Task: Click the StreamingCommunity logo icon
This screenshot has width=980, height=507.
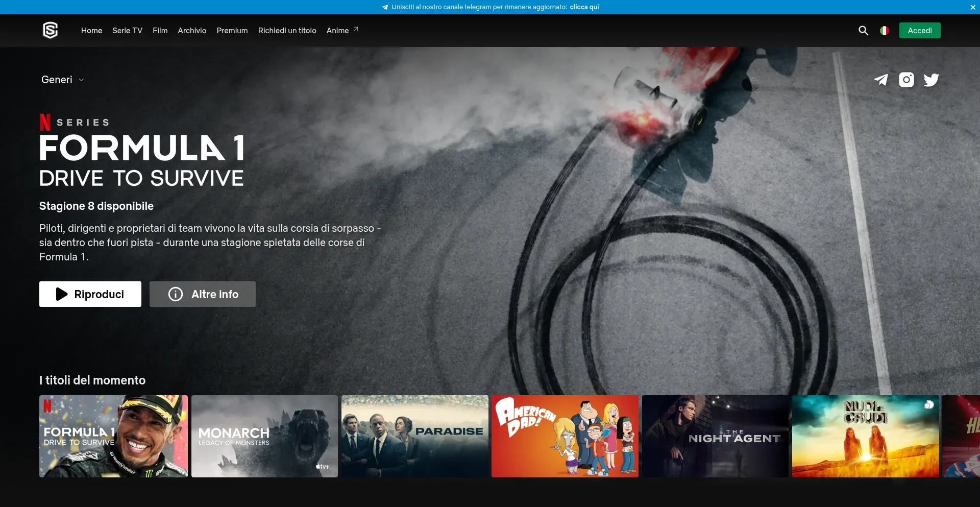Action: click(x=50, y=31)
